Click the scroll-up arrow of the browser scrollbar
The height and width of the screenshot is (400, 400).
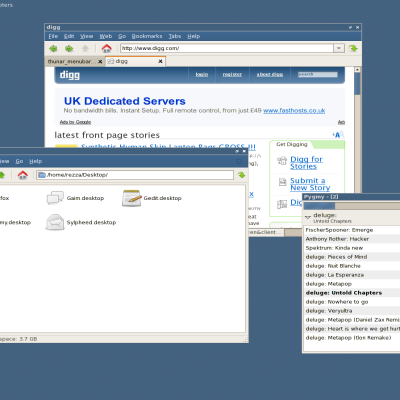click(x=357, y=70)
